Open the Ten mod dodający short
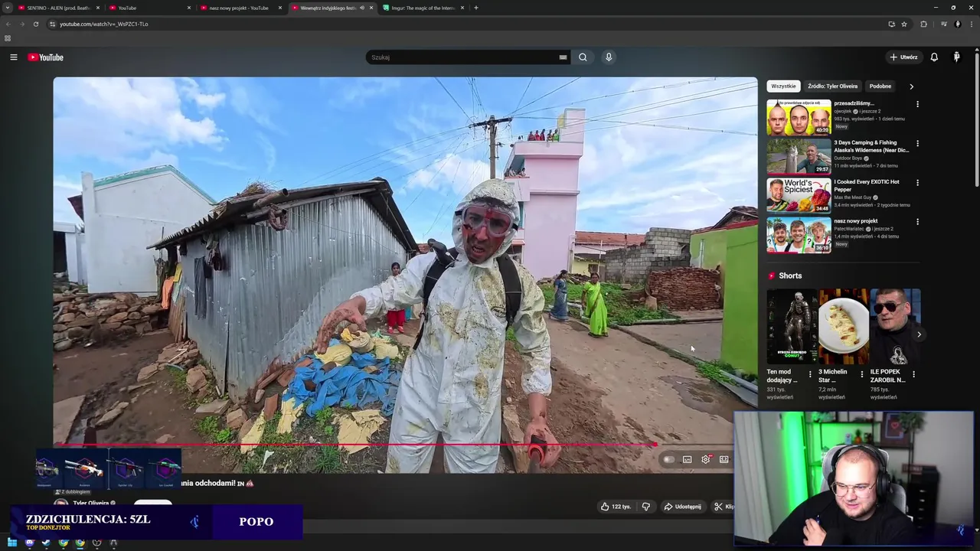The height and width of the screenshot is (551, 980). click(x=792, y=327)
